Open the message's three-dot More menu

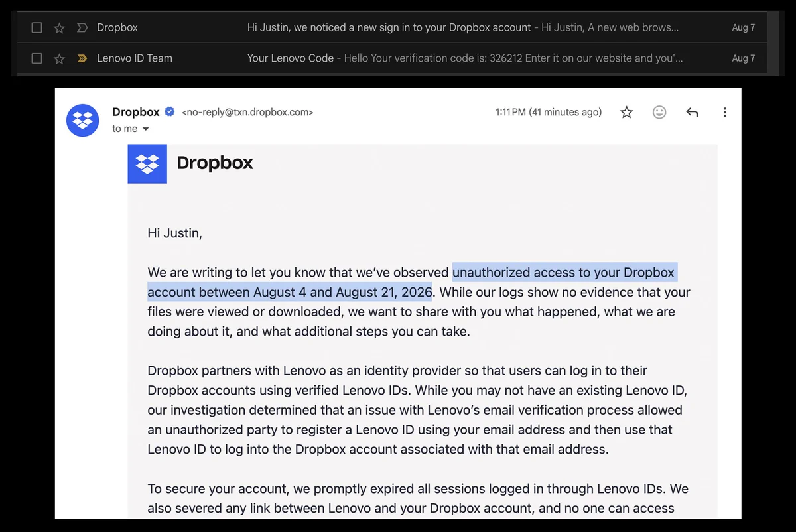coord(724,113)
